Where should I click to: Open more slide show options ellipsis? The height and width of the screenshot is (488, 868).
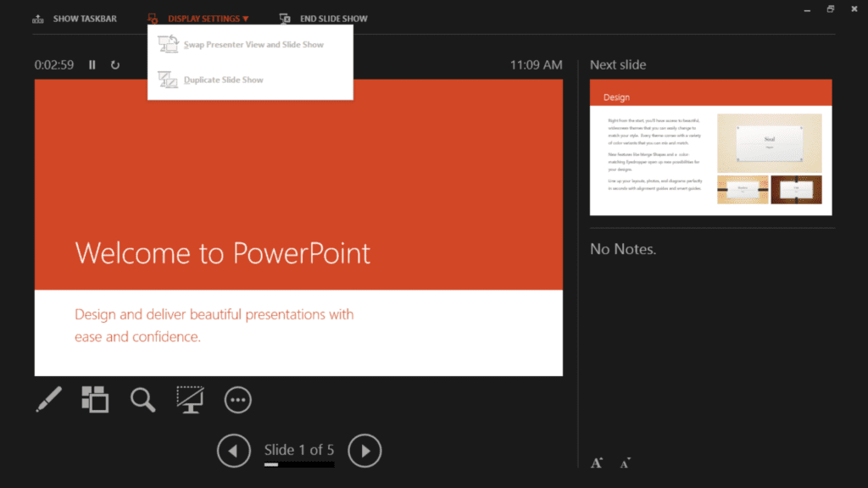coord(238,400)
